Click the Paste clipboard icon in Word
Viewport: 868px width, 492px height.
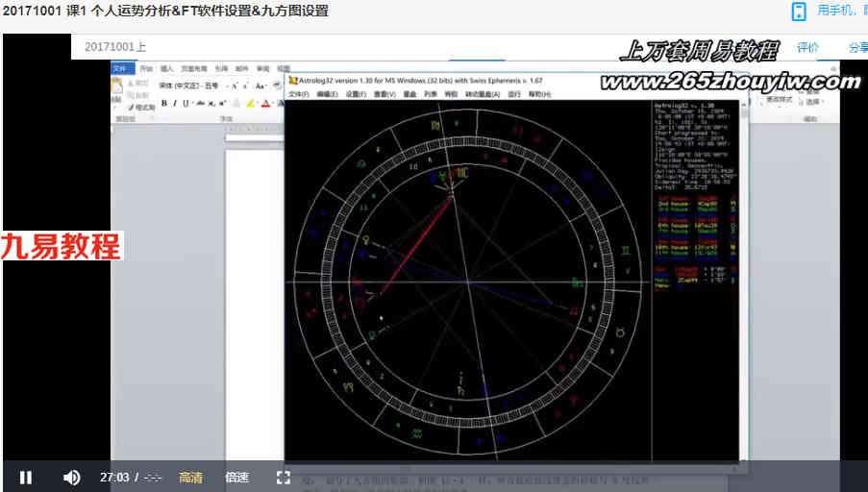[117, 87]
